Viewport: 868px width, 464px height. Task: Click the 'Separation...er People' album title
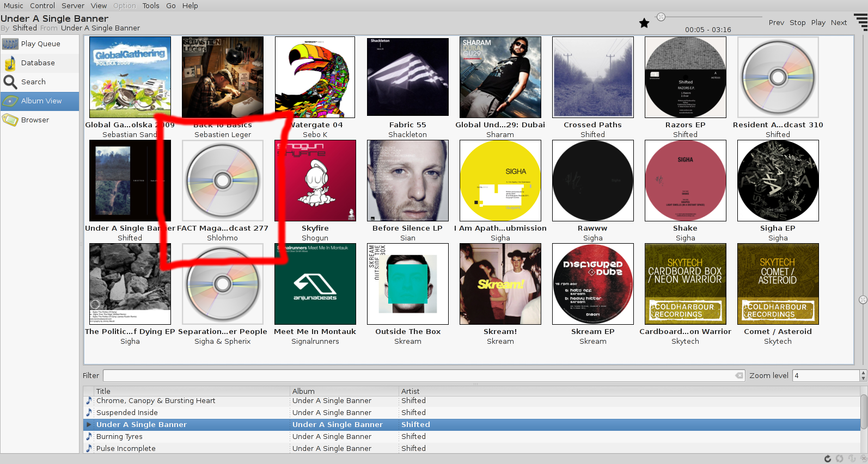tap(223, 331)
